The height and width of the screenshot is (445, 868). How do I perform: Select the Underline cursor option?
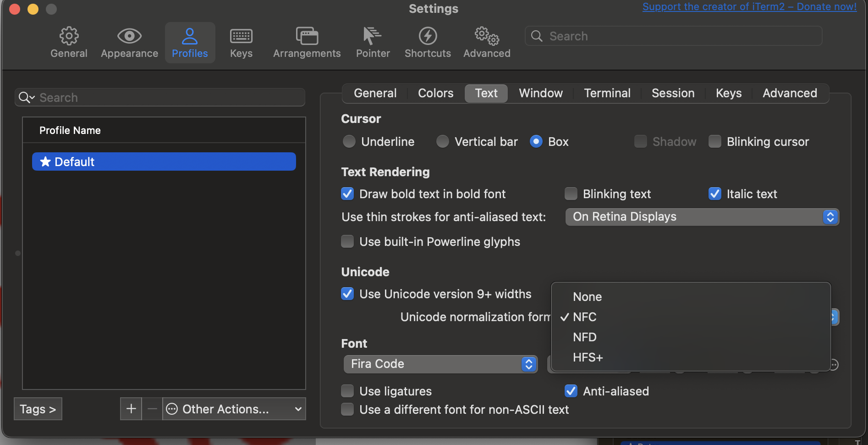click(349, 141)
